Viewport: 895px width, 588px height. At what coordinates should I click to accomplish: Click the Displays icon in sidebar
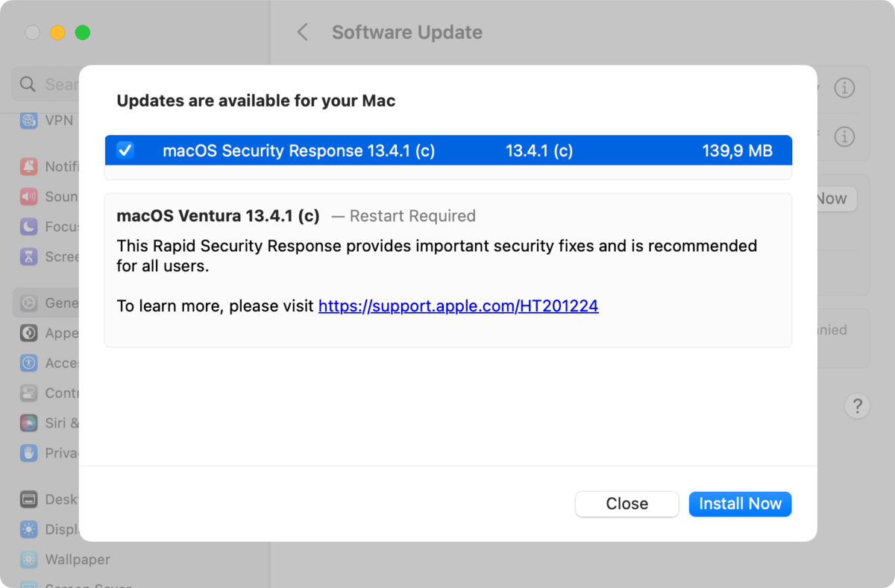[x=28, y=529]
